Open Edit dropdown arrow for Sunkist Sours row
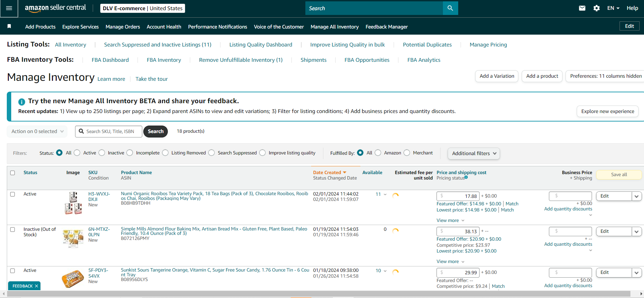The height and width of the screenshot is (298, 644). pyautogui.click(x=637, y=273)
